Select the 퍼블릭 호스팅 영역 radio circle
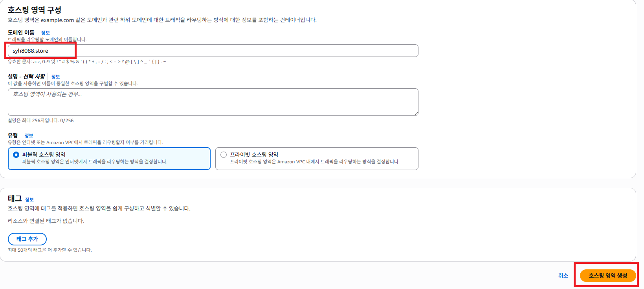644x289 pixels. click(x=16, y=155)
